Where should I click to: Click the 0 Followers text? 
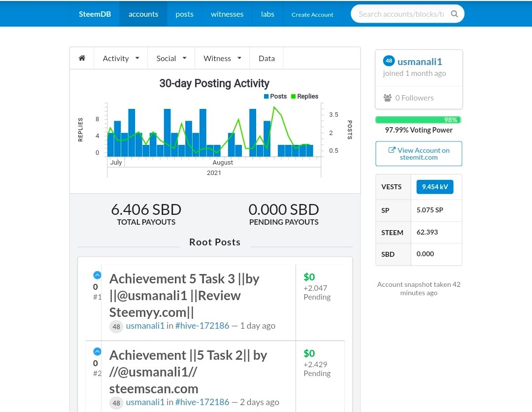(414, 98)
